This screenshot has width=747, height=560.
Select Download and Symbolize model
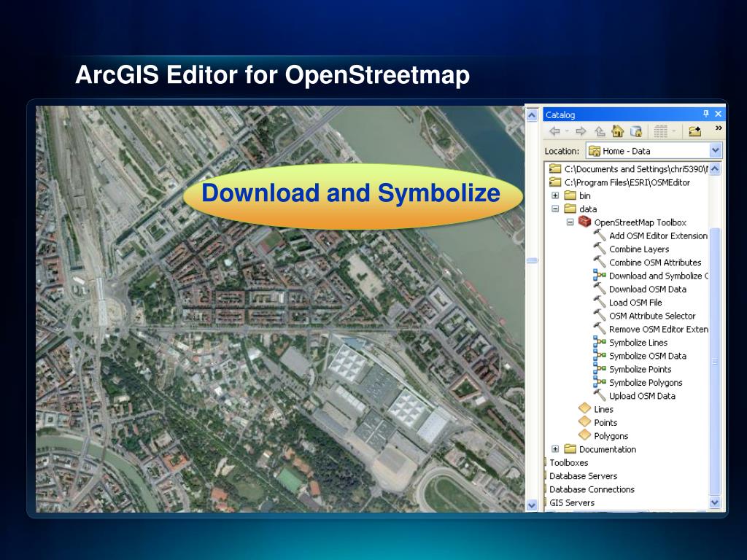pyautogui.click(x=659, y=276)
